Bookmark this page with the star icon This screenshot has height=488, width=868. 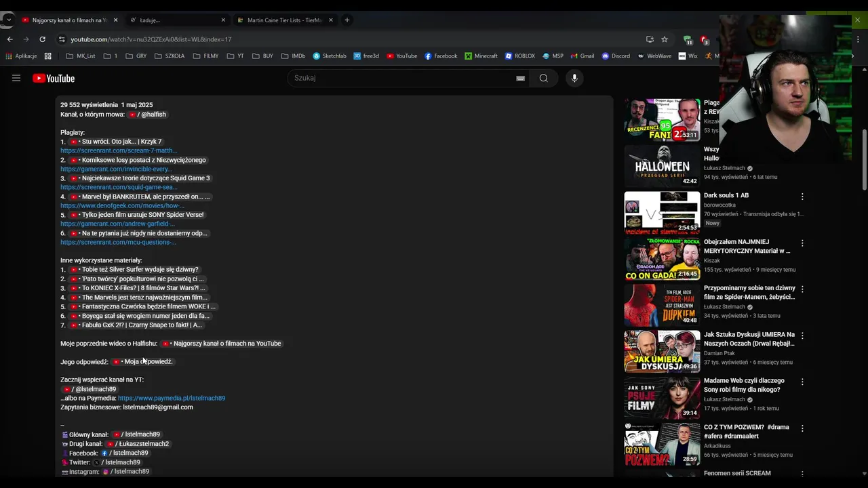point(665,39)
